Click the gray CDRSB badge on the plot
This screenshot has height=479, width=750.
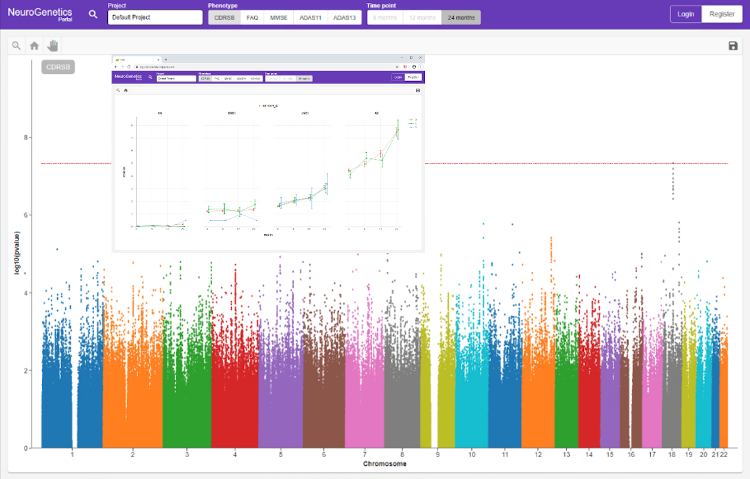58,67
